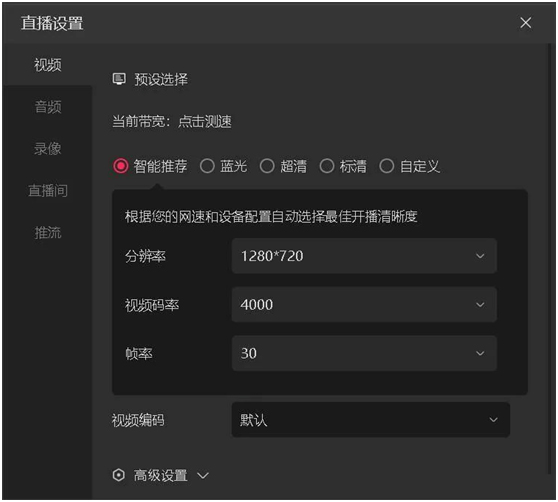Close the 直播设置 dialog with X

(526, 23)
